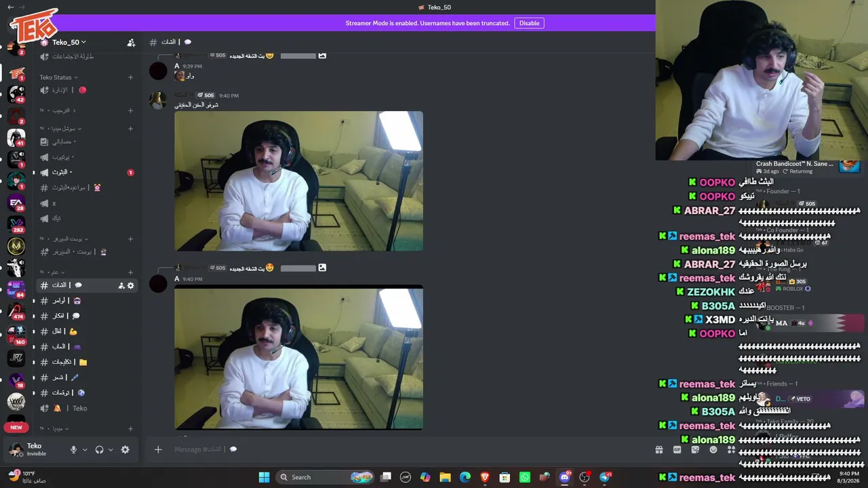Expand headphone output options arrow

pos(110,449)
